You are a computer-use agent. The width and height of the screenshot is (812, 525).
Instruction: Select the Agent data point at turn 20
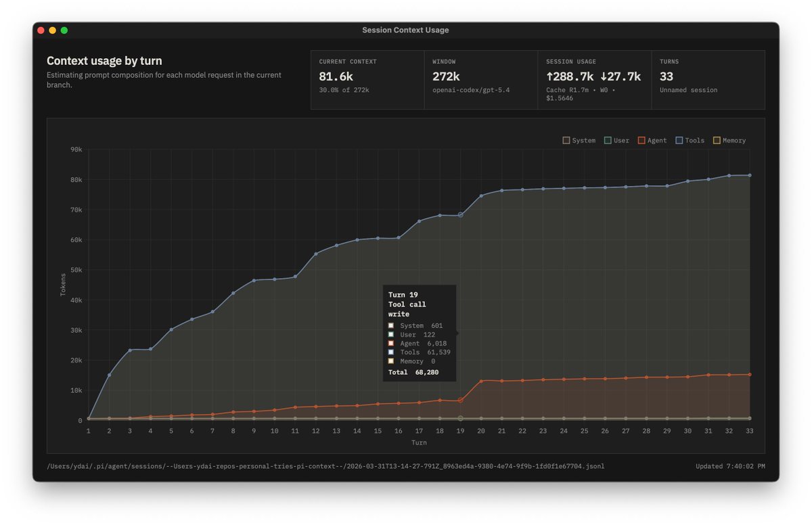481,381
